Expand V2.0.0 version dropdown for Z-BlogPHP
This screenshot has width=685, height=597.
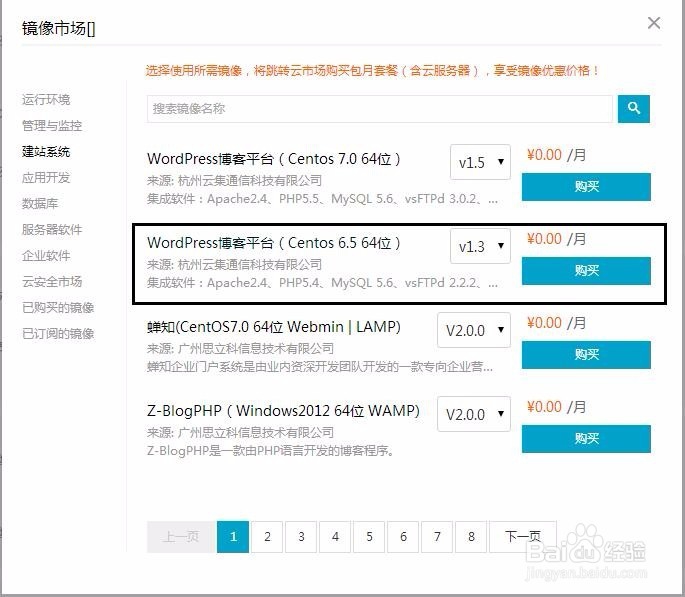tap(474, 414)
